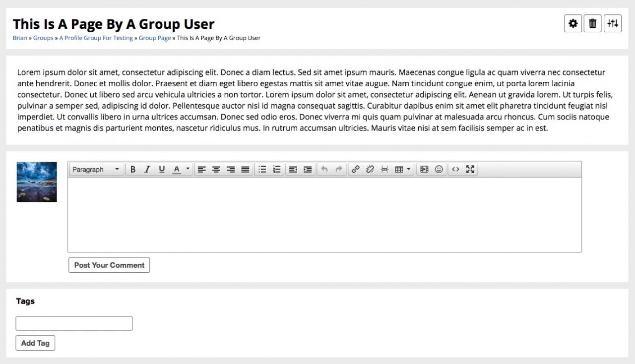Decrease indent in editor
635x364 pixels.
(x=293, y=170)
